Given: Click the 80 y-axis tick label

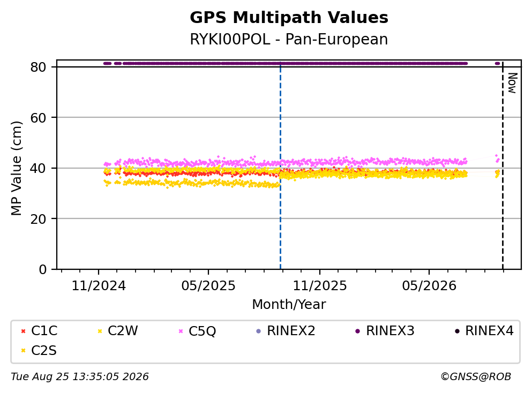Looking at the screenshot, I should click(38, 67).
